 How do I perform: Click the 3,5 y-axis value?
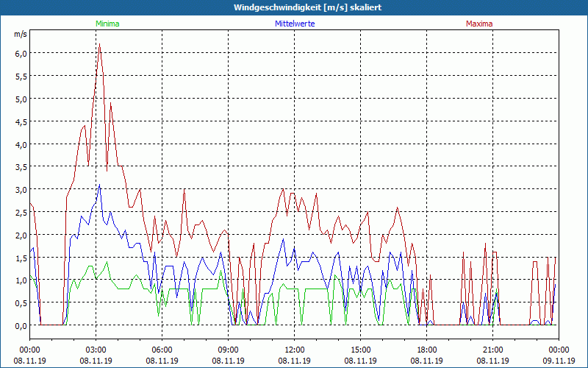[21, 167]
